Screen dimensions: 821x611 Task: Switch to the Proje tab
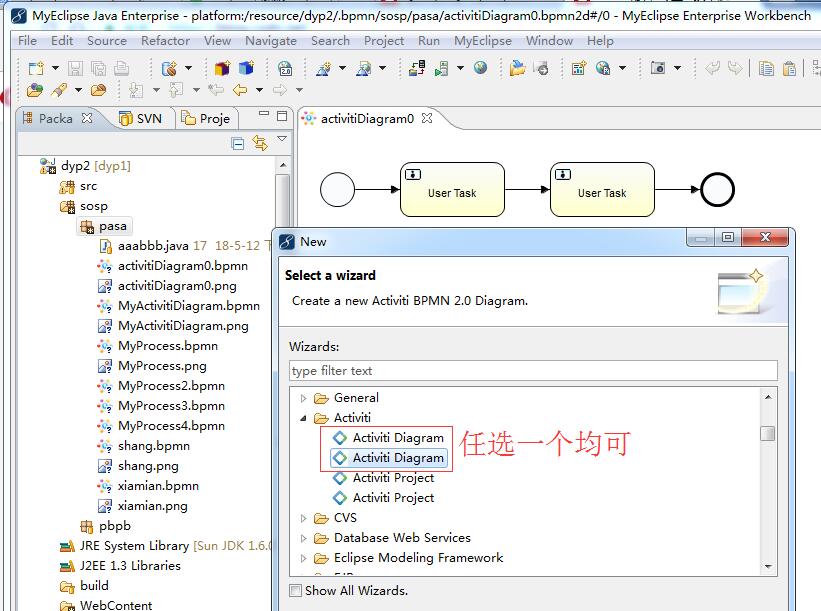tap(206, 118)
